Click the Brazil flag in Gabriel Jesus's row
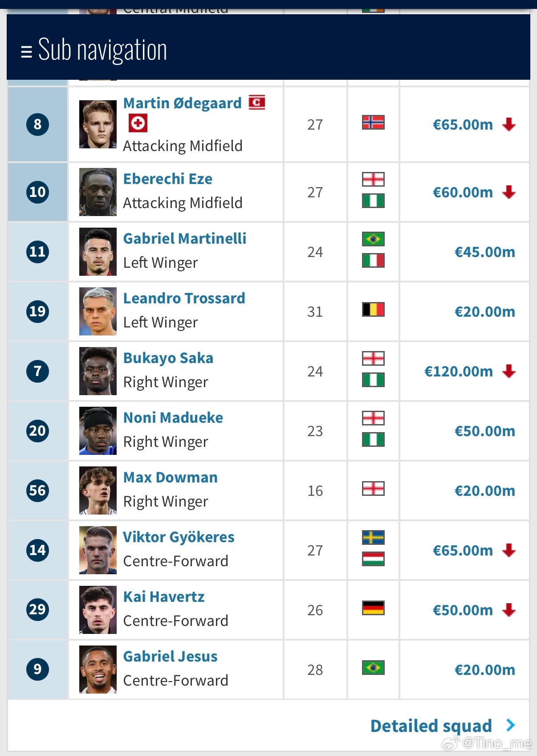 tap(373, 668)
